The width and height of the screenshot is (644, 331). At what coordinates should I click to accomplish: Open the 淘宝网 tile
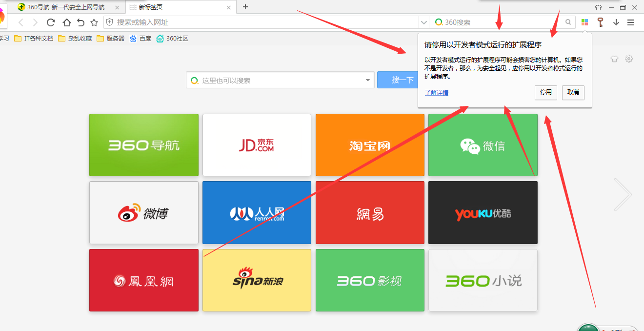click(370, 145)
